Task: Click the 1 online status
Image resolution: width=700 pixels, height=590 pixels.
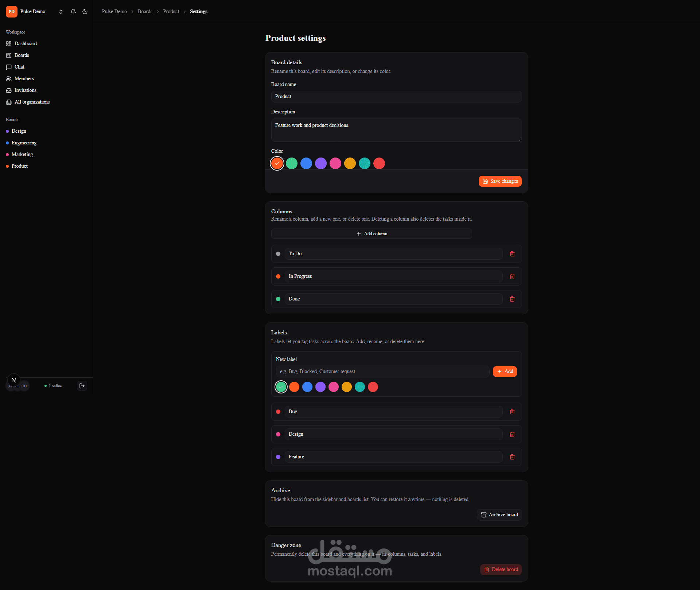Action: coord(53,386)
